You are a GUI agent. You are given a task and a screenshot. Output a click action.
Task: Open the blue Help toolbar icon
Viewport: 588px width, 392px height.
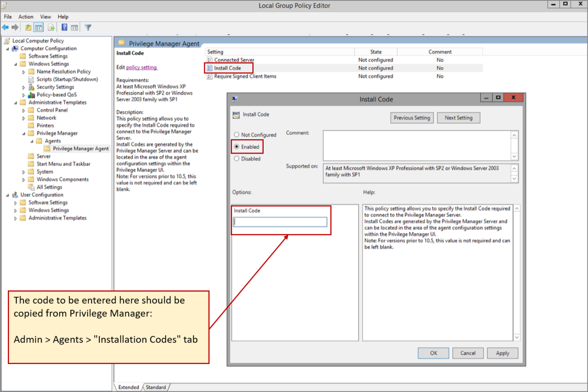tap(64, 27)
